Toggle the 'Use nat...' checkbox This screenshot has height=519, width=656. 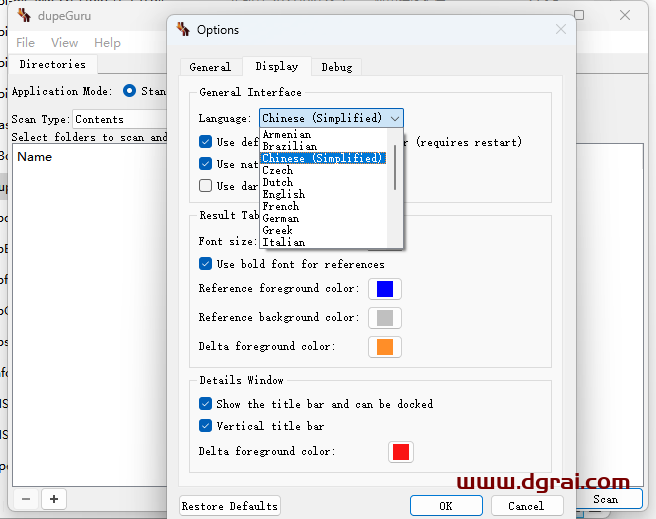click(205, 164)
